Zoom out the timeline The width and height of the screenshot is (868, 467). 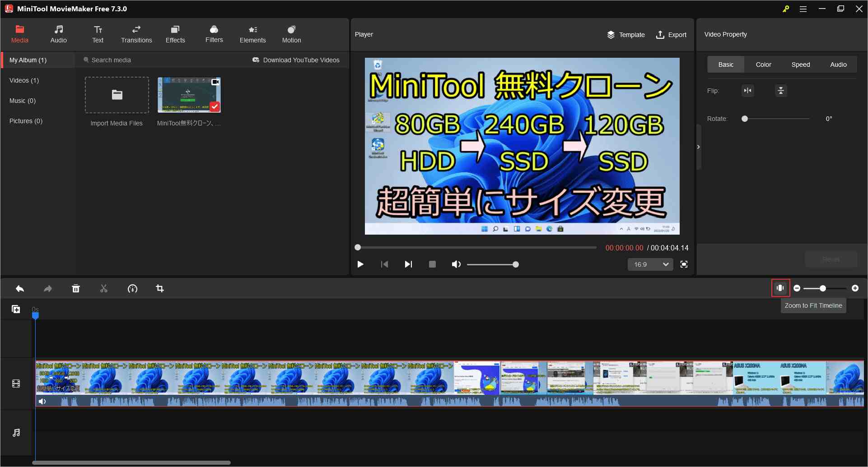pos(797,288)
